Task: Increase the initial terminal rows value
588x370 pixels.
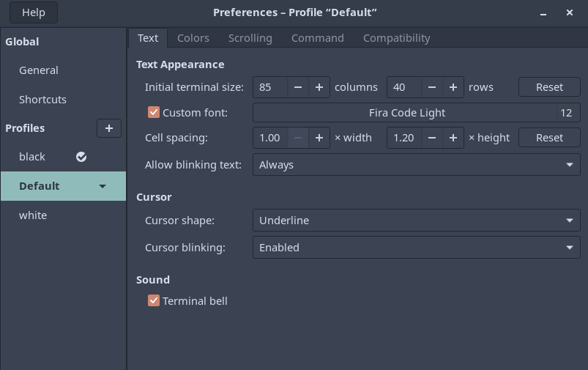Action: (453, 87)
